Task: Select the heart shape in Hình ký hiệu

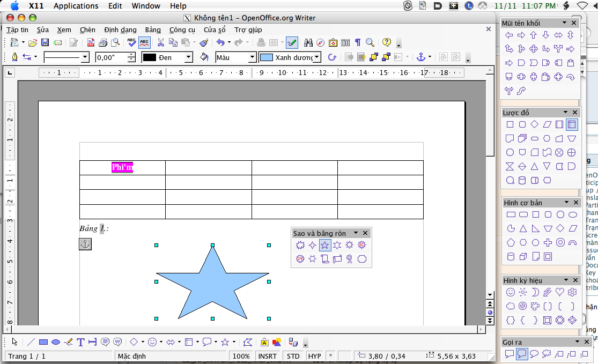Action: coord(559,292)
